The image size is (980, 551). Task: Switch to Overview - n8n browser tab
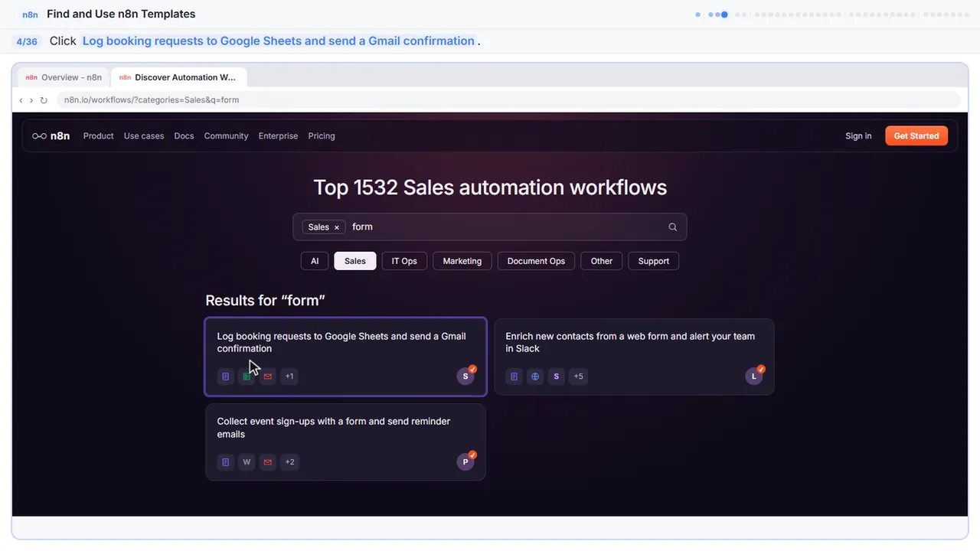(64, 77)
